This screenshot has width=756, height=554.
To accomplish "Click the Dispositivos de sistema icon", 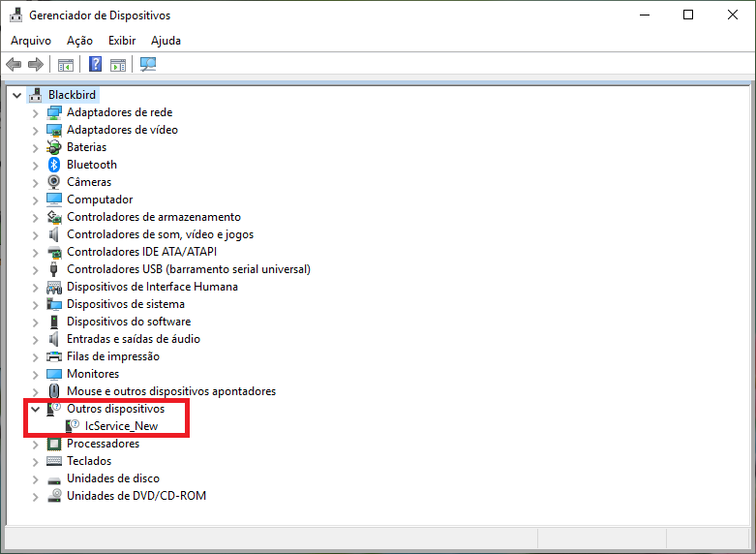I will click(x=54, y=304).
